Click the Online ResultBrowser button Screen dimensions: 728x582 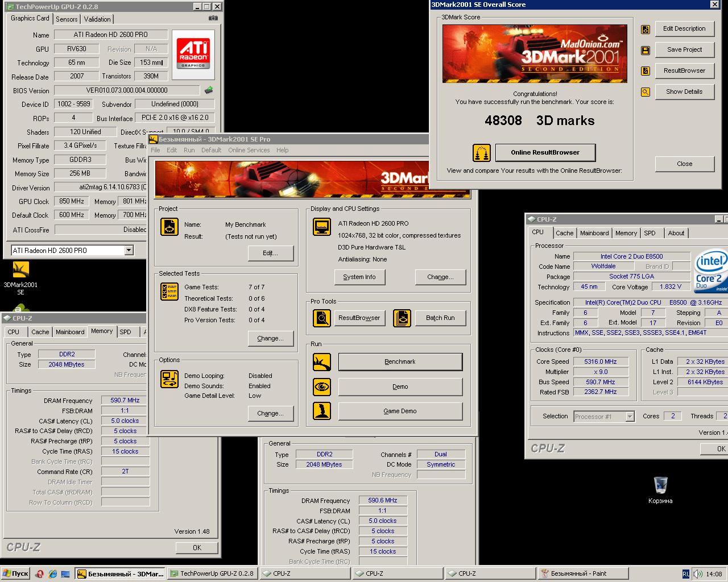[545, 152]
